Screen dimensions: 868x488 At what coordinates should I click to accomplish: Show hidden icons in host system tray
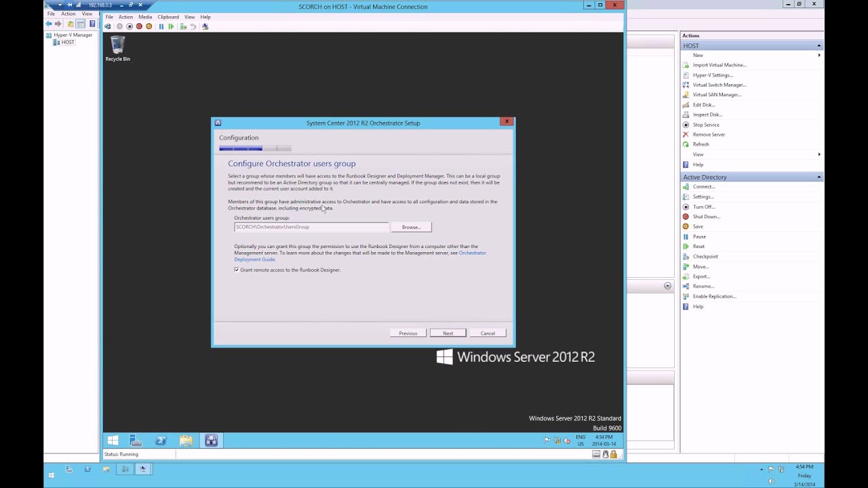click(x=762, y=469)
